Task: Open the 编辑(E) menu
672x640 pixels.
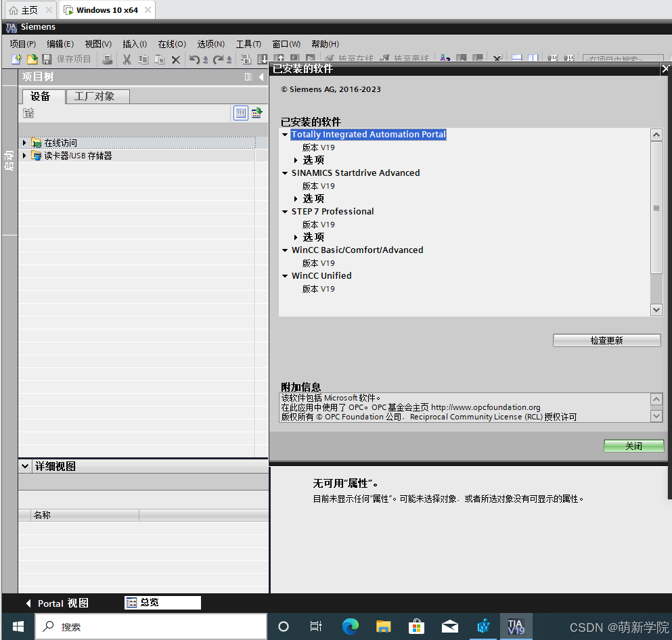Action: click(60, 44)
